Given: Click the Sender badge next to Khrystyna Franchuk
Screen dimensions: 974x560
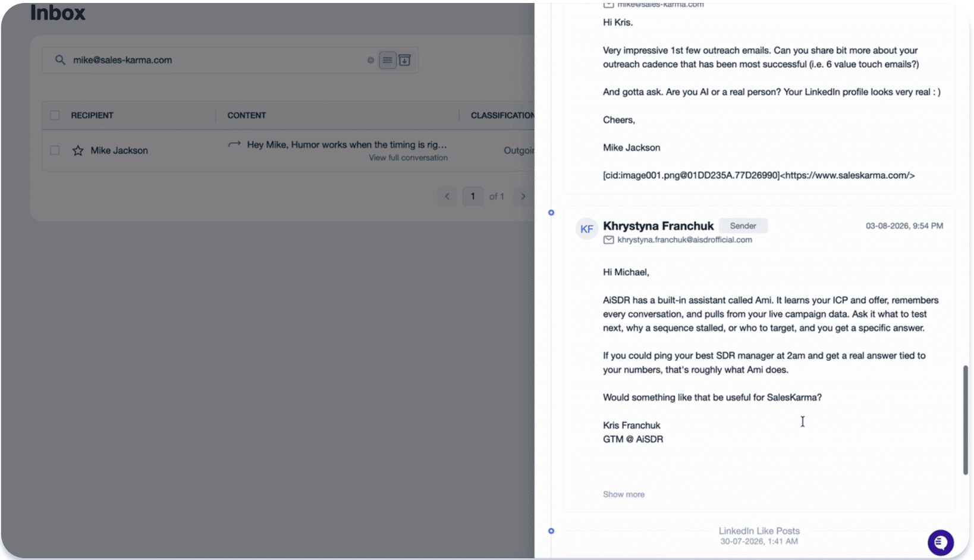Looking at the screenshot, I should pos(743,226).
